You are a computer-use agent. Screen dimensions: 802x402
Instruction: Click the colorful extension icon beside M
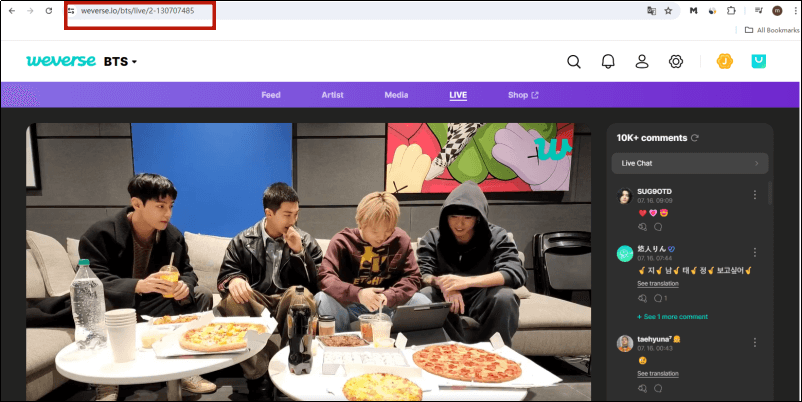[712, 11]
